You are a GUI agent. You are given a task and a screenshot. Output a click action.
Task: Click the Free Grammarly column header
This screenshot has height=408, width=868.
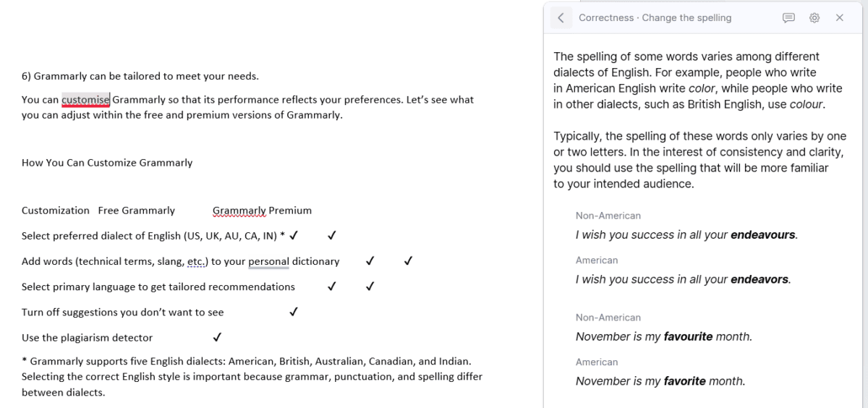click(x=137, y=211)
